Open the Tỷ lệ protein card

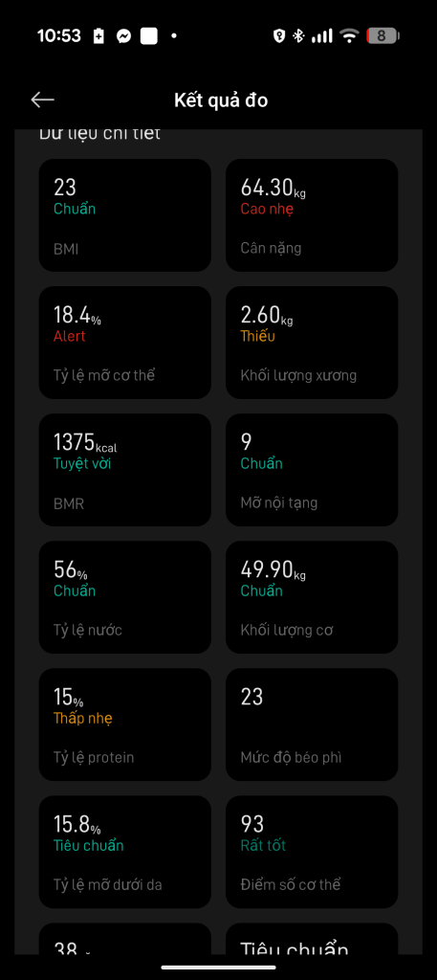[x=125, y=725]
